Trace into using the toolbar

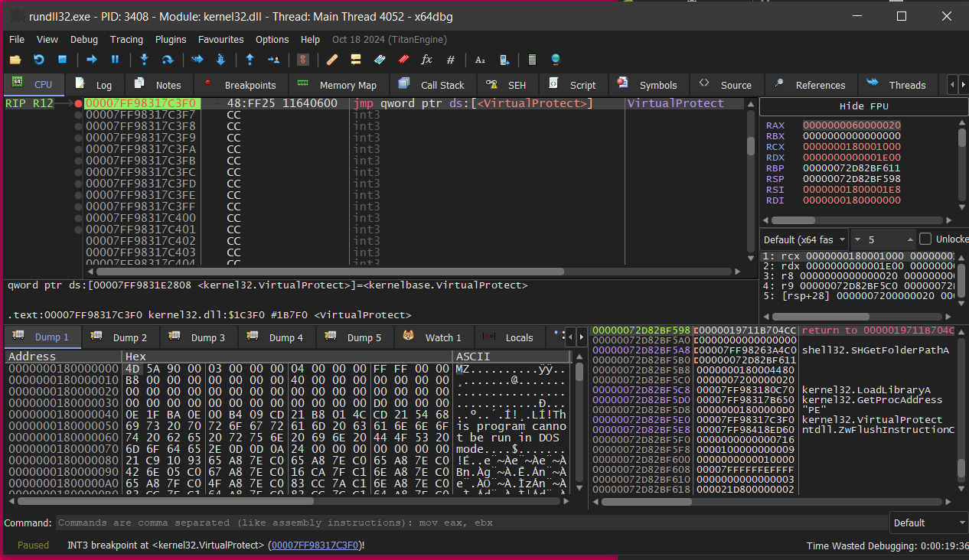click(x=197, y=60)
